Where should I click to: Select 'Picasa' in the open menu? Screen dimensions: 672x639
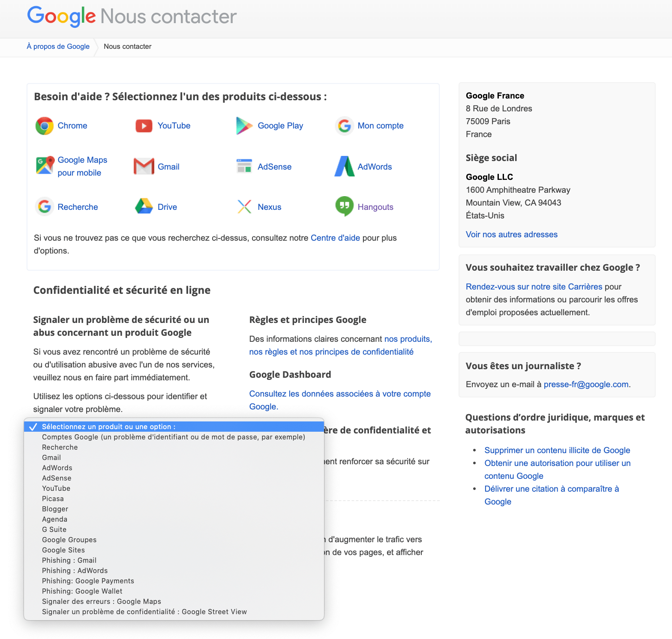[53, 499]
